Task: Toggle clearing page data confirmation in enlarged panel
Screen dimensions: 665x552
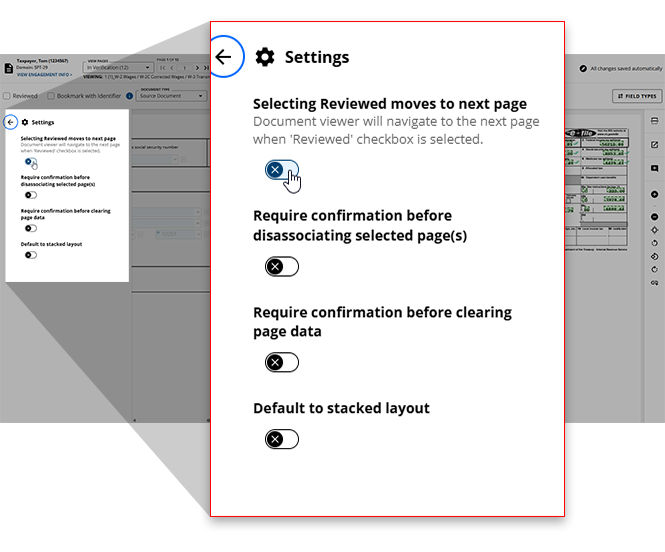Action: [x=282, y=362]
